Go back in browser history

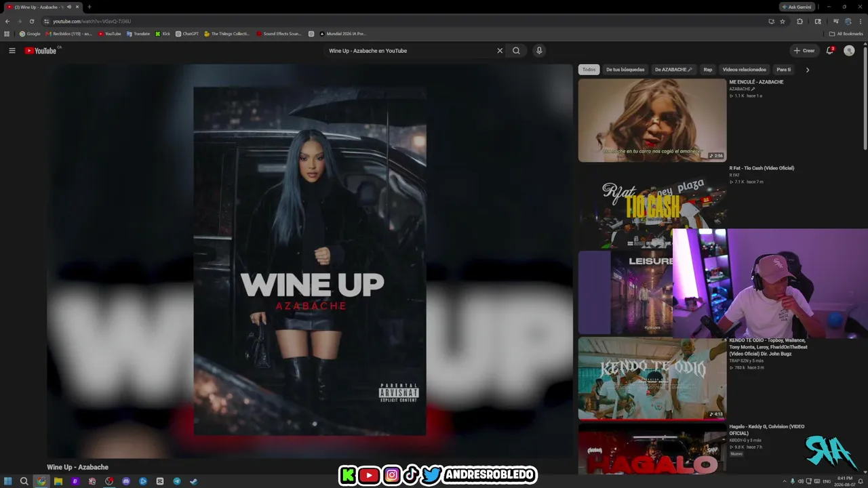coord(7,21)
